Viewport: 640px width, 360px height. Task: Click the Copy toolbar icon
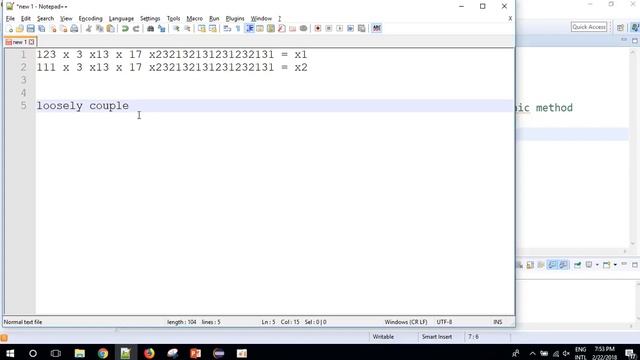[x=99, y=29]
